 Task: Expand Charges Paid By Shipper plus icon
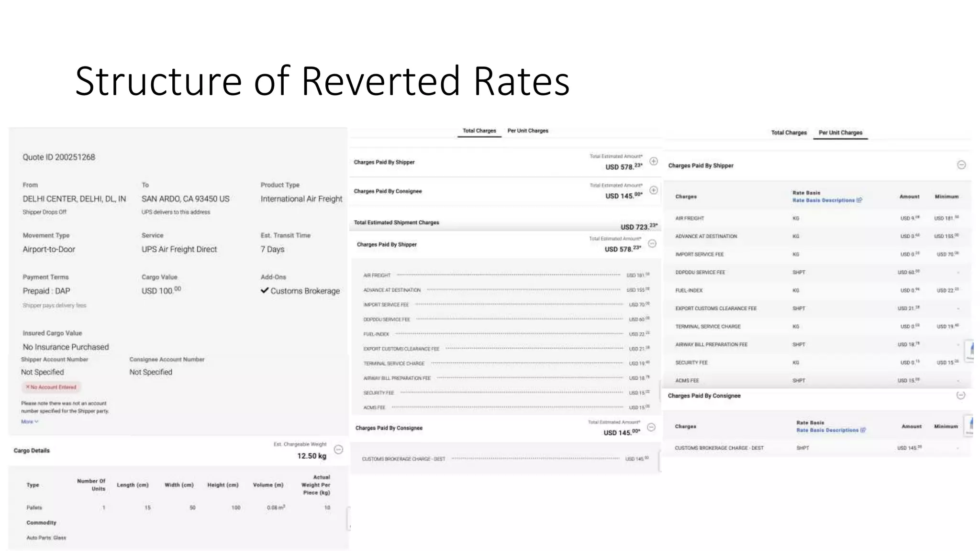pos(654,161)
